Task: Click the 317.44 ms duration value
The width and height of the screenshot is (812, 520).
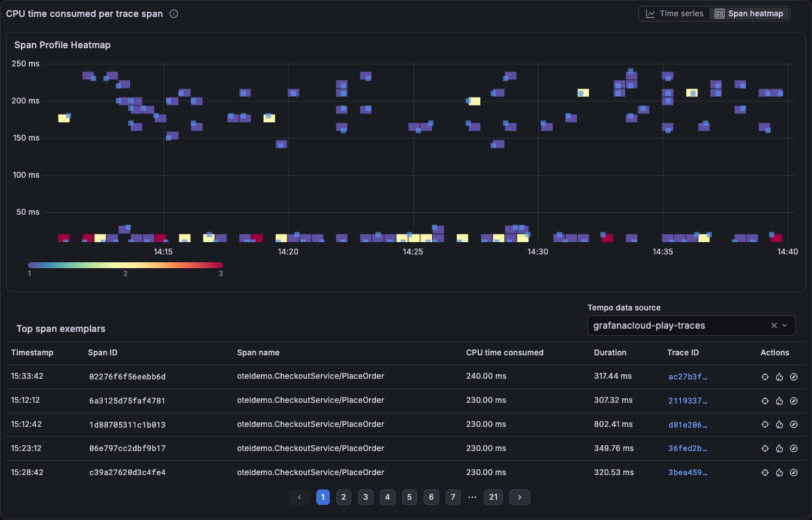Action: [x=613, y=376]
